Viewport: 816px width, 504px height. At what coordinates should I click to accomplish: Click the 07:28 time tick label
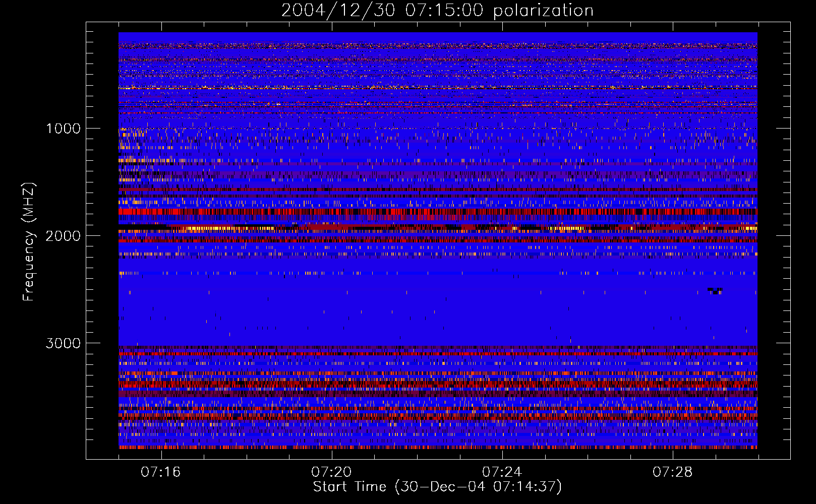click(673, 472)
